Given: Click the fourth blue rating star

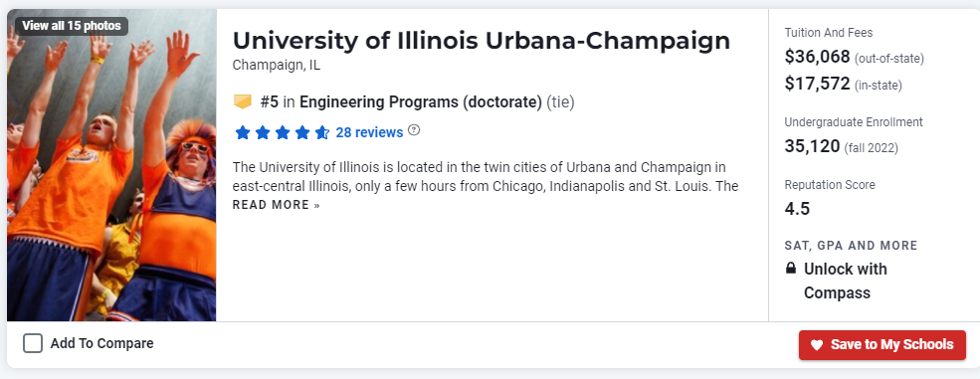Looking at the screenshot, I should pyautogui.click(x=302, y=132).
